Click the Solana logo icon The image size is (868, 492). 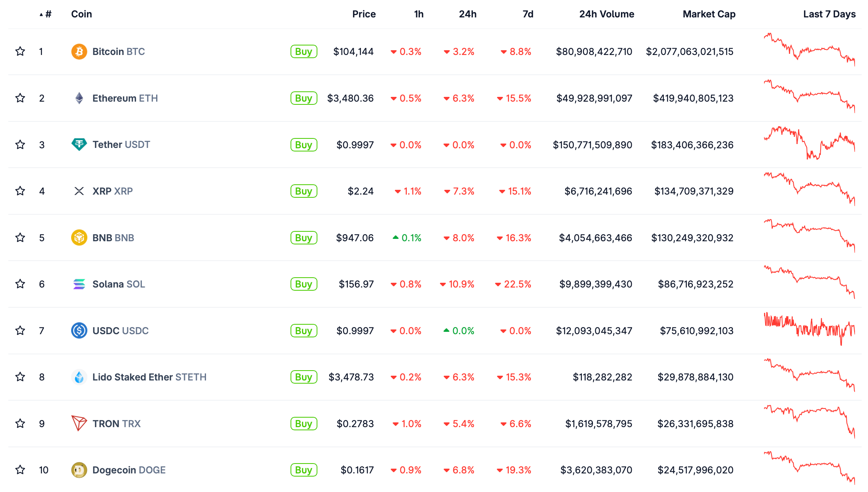79,284
